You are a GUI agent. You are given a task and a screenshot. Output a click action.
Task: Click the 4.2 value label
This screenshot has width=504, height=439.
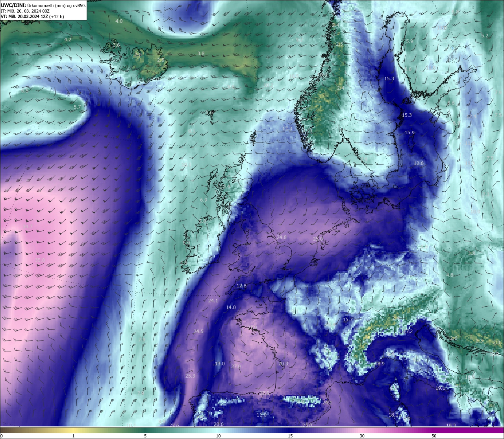(68, 40)
